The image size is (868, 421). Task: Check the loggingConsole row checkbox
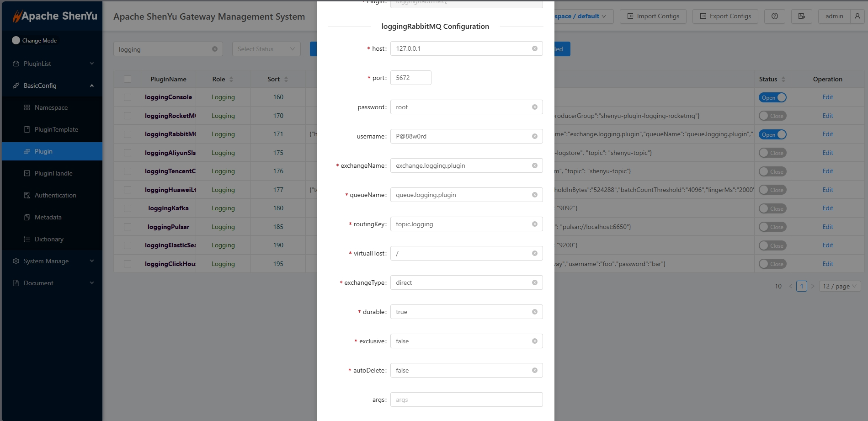click(x=128, y=97)
